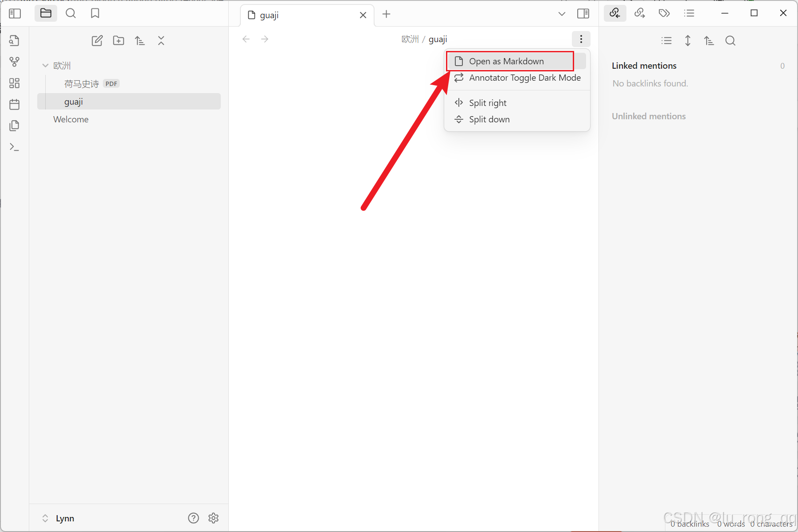The width and height of the screenshot is (798, 532).
Task: Show search filter in backlinks pane
Action: pyautogui.click(x=730, y=41)
